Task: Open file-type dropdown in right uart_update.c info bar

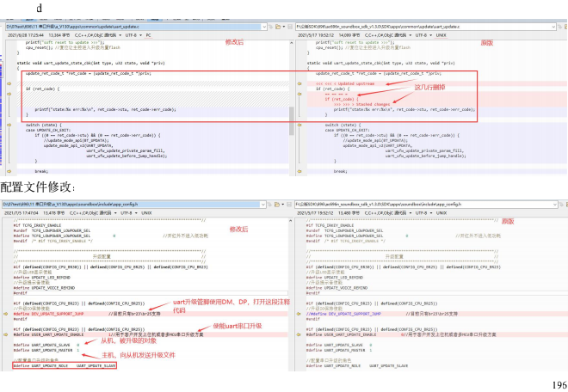Action: (410, 35)
